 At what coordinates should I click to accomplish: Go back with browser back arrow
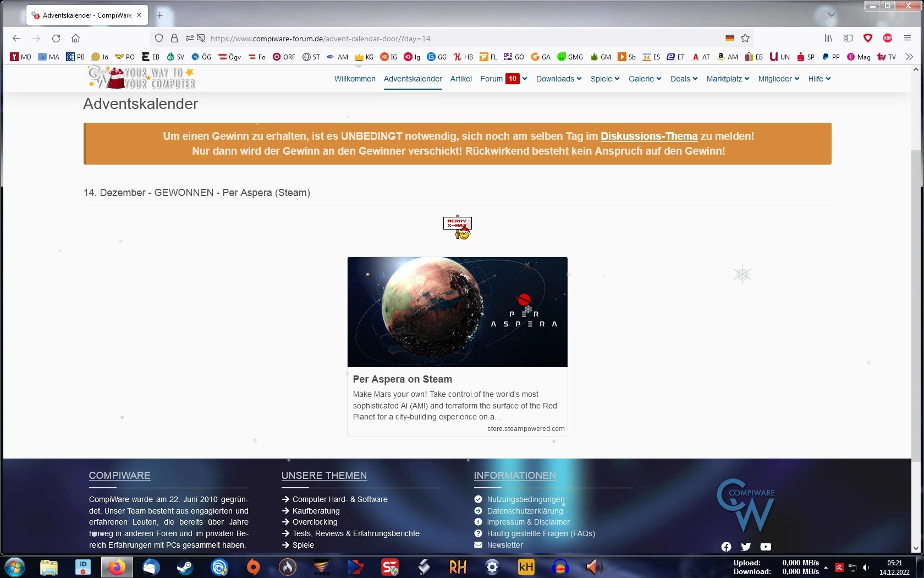point(16,39)
